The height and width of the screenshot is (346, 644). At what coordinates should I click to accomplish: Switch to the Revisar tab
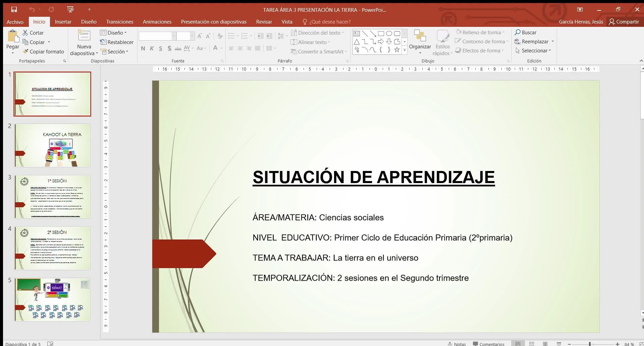(264, 22)
